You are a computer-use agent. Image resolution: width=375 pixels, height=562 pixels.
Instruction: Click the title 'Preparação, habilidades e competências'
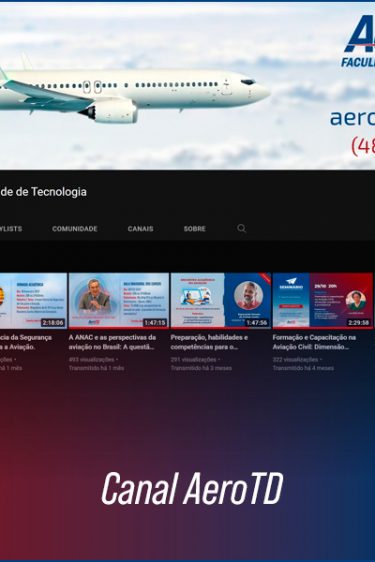click(x=209, y=342)
